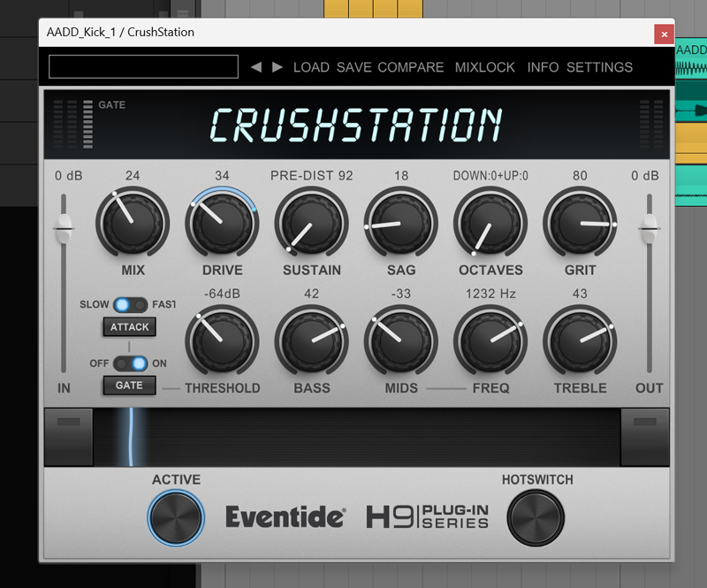
Task: Open the INFO menu
Action: click(x=543, y=67)
